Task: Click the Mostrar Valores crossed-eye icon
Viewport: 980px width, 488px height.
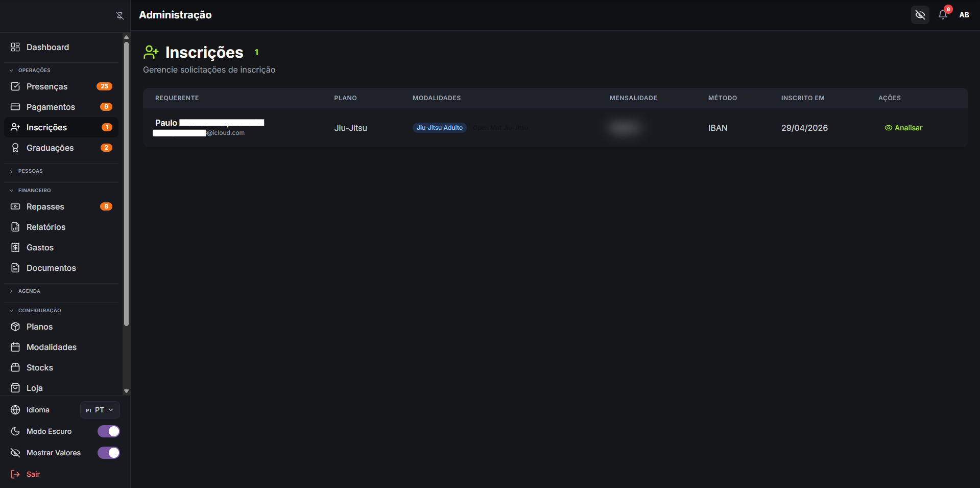Action: pos(15,453)
